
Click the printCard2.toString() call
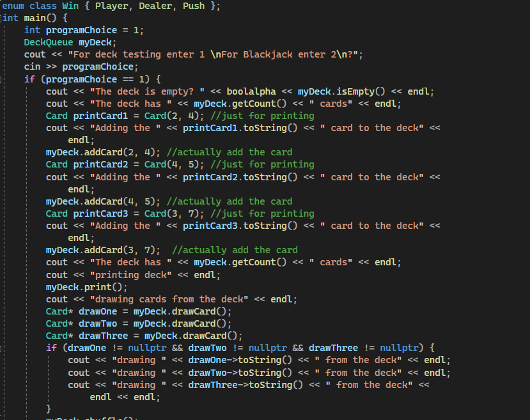(240, 177)
